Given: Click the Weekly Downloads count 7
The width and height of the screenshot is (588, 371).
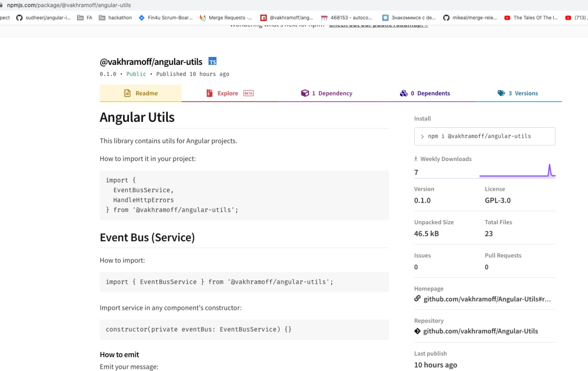Looking at the screenshot, I should [416, 172].
